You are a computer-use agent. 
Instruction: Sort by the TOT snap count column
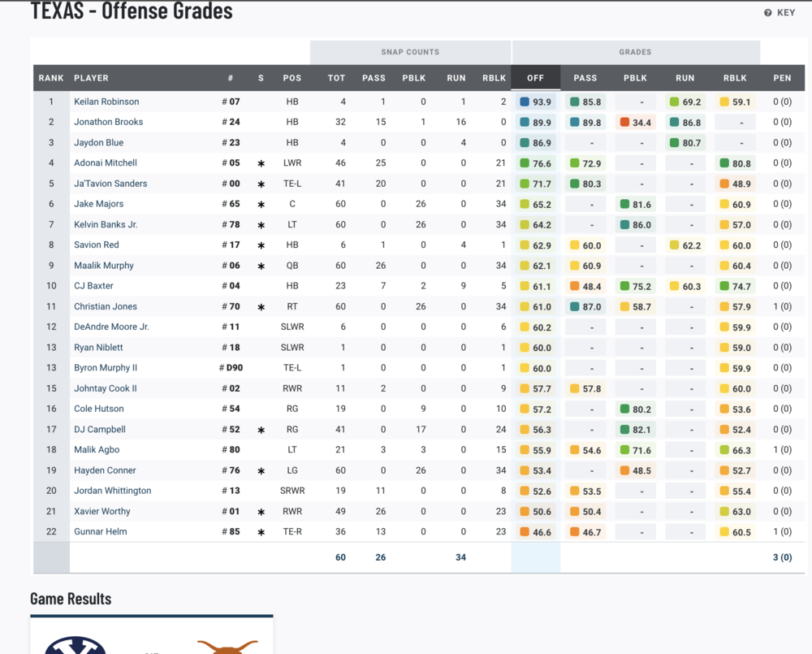coord(336,78)
